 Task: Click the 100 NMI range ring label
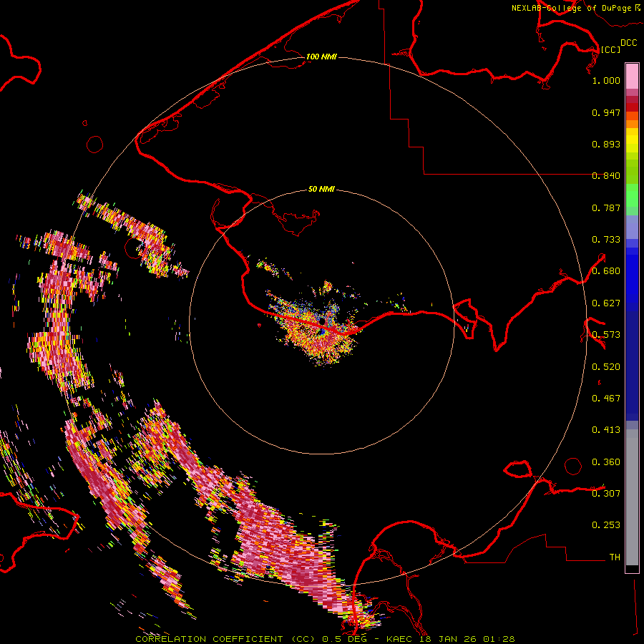pyautogui.click(x=321, y=57)
